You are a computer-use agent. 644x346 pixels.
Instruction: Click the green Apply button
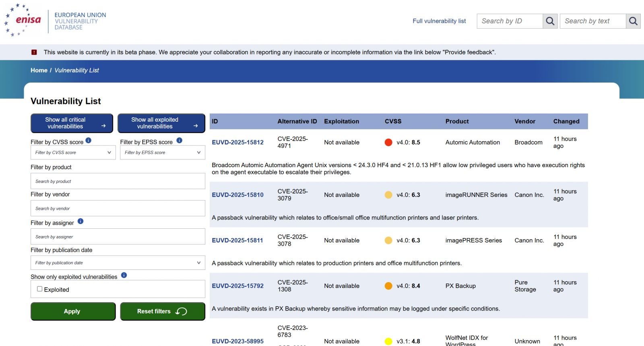73,311
